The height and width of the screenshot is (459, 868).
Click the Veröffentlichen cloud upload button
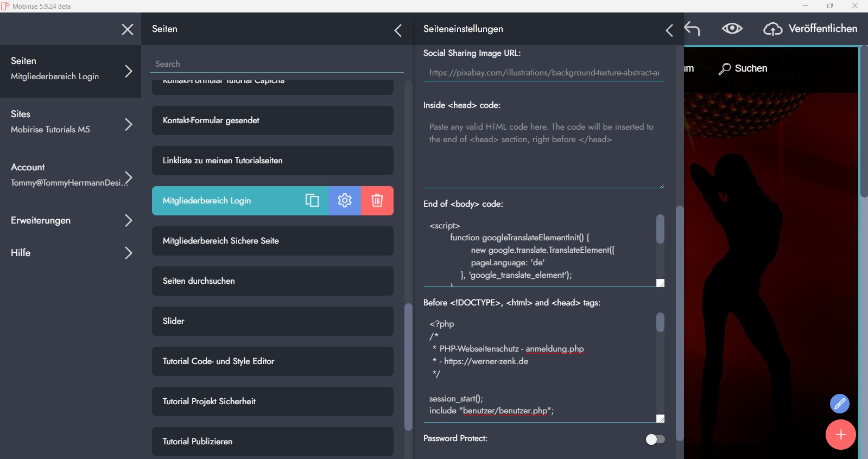tap(810, 29)
